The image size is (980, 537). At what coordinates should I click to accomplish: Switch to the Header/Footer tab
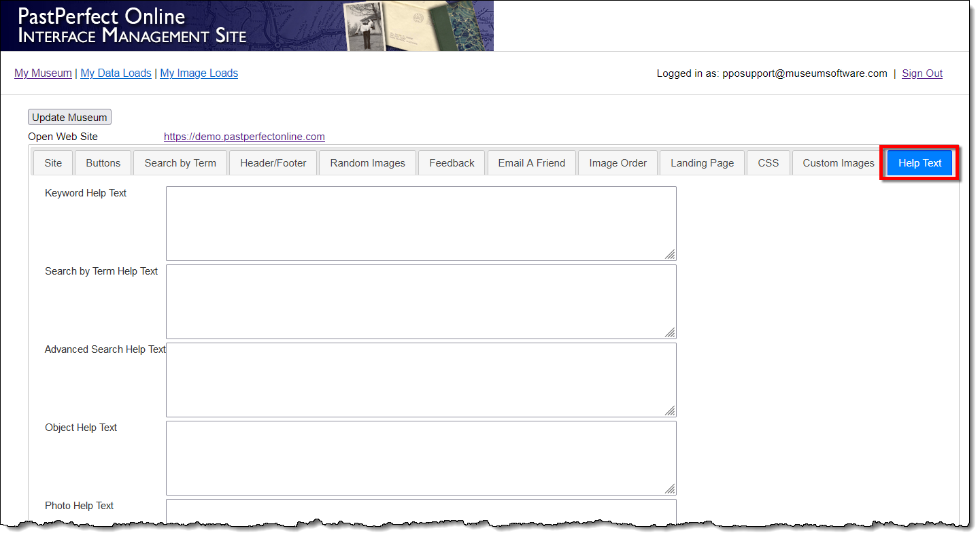coord(273,163)
